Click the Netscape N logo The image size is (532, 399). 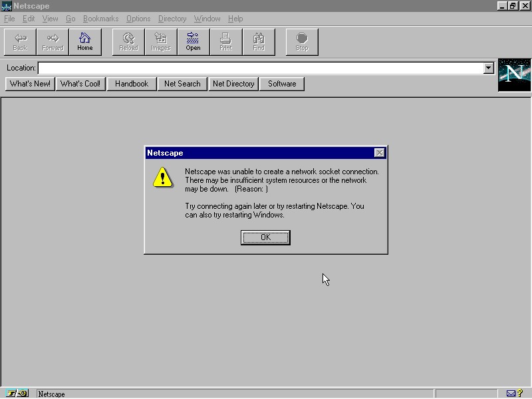click(x=514, y=74)
